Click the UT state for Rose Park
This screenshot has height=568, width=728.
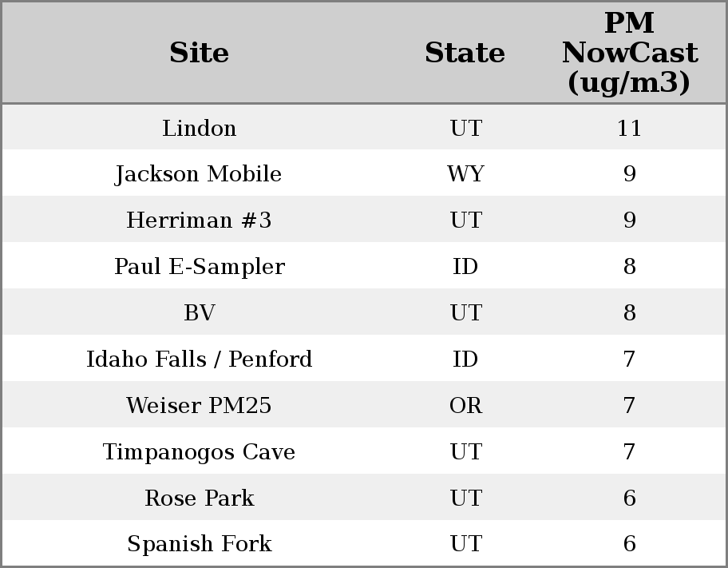[465, 498]
